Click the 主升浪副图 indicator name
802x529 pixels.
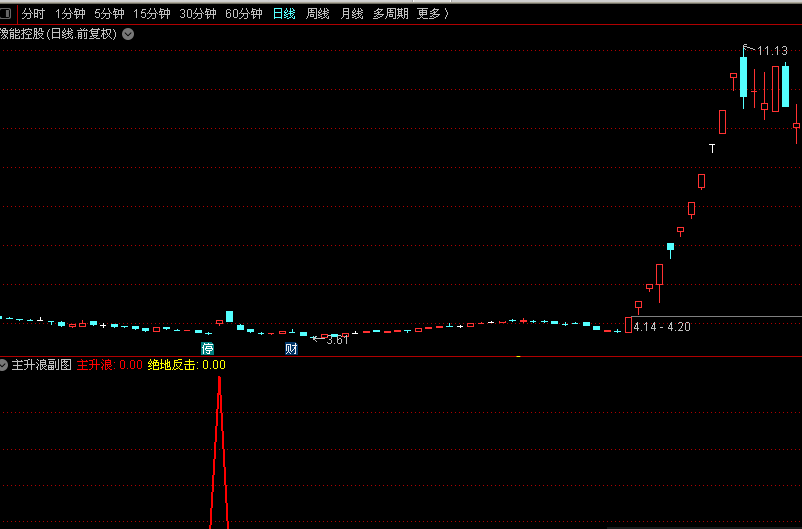coord(41,365)
